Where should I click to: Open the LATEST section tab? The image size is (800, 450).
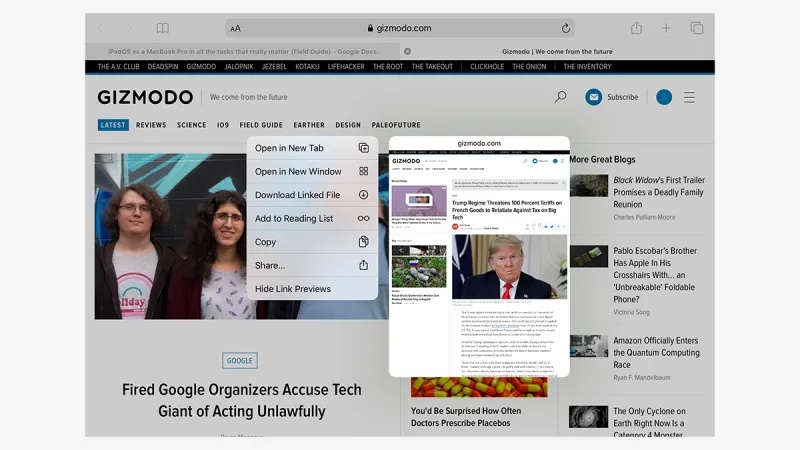pos(113,125)
